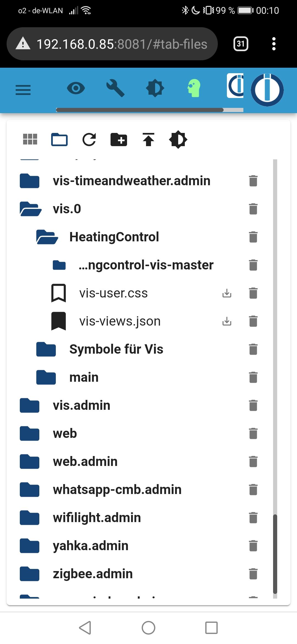Screen dimensions: 297x644
Task: Refresh the file list
Action: 89,140
